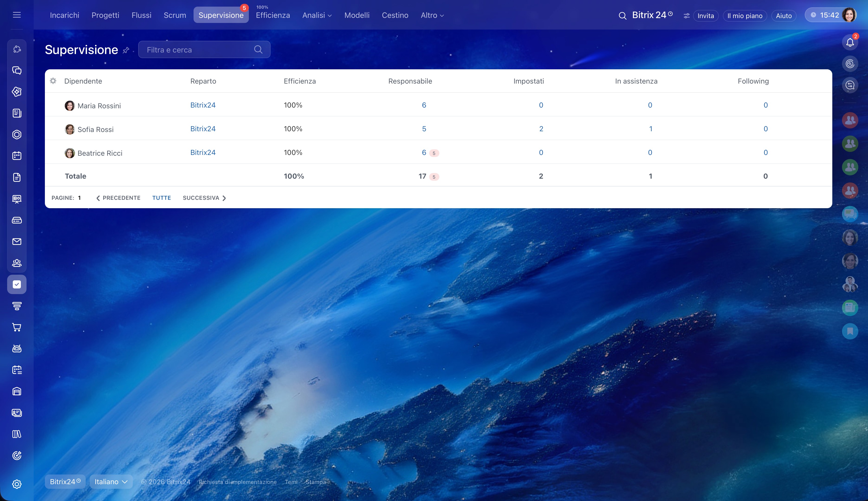Select the highlighted tasks checkmark icon in sidebar
868x501 pixels.
click(17, 285)
